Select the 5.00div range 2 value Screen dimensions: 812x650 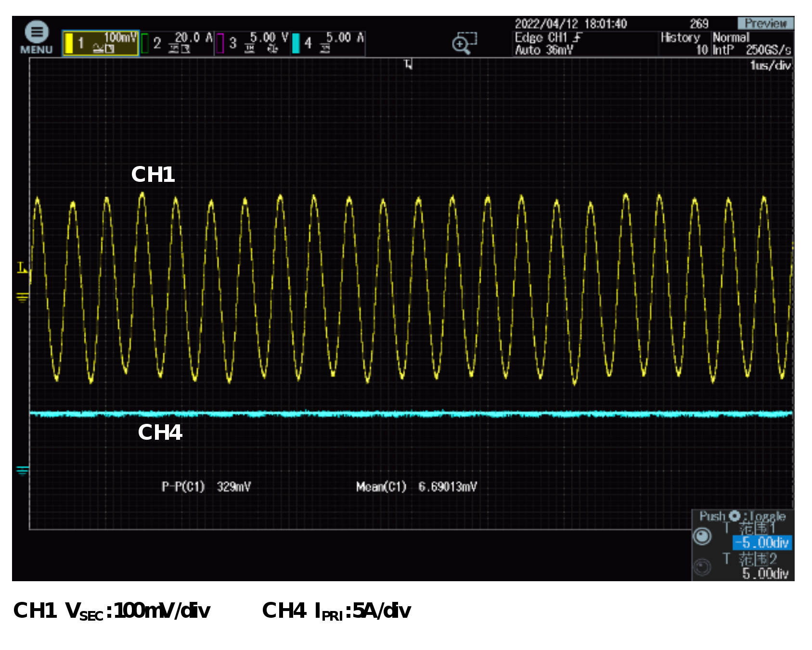(764, 574)
